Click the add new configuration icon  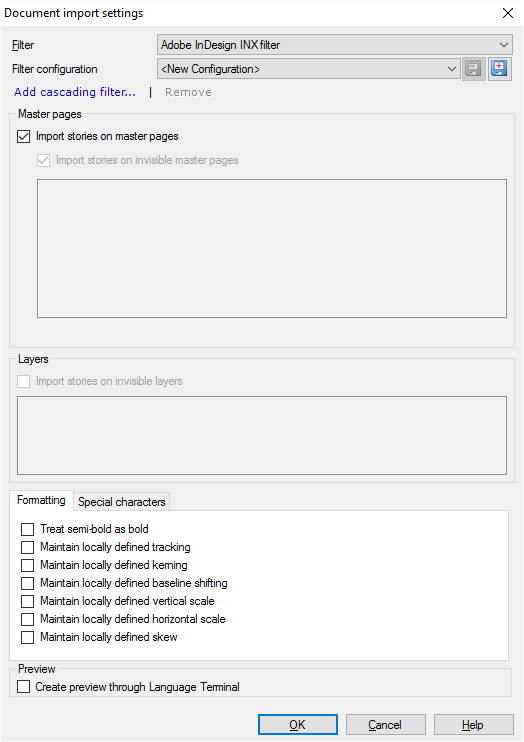(499, 69)
